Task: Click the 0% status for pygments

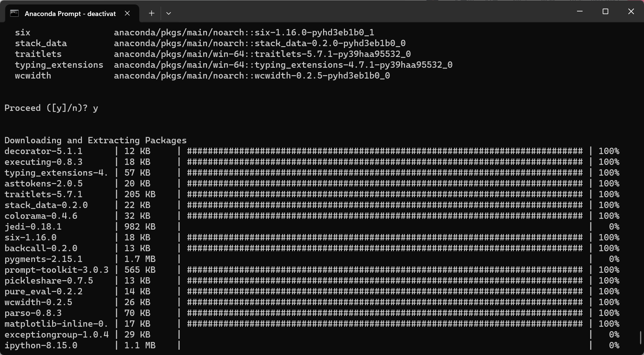Action: pyautogui.click(x=614, y=259)
